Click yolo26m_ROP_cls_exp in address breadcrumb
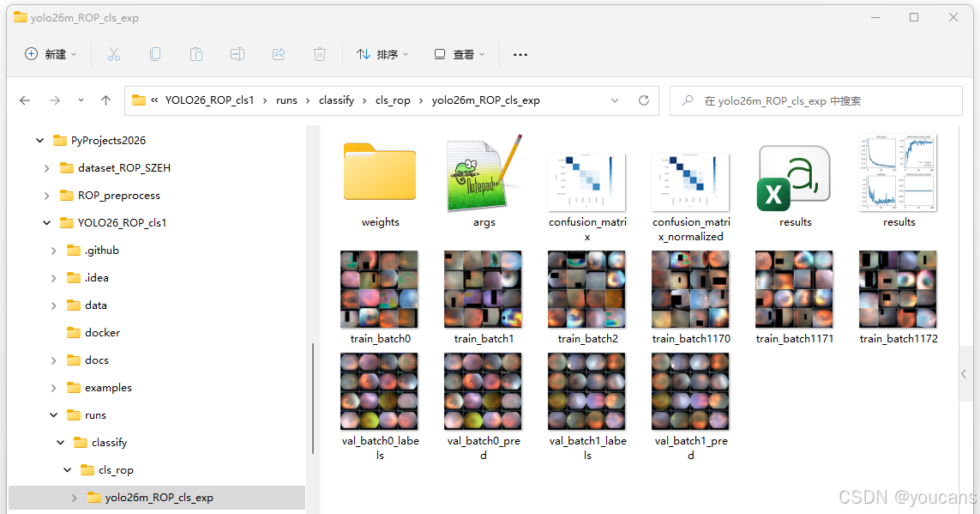 click(x=485, y=100)
